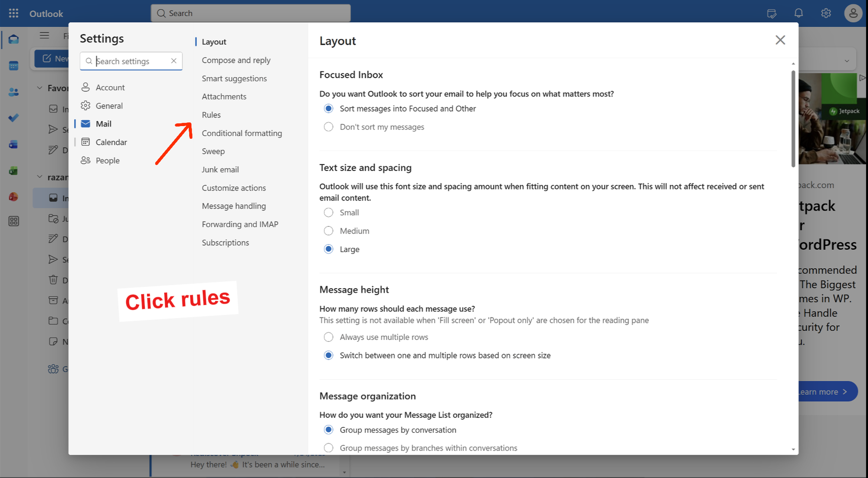This screenshot has width=868, height=478.
Task: Open notifications bell icon
Action: coord(798,13)
